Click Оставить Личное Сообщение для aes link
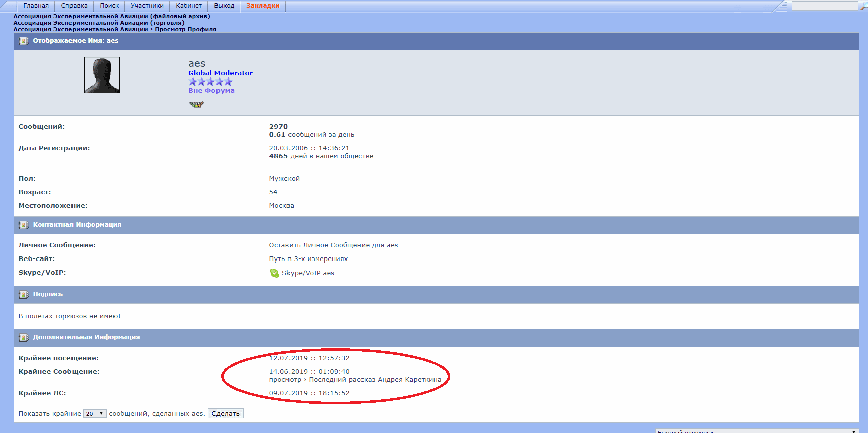868x433 pixels. coord(333,245)
